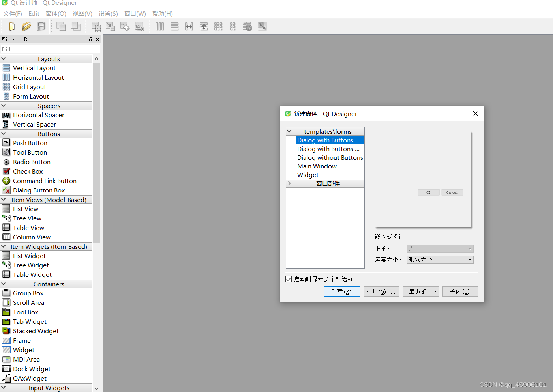The height and width of the screenshot is (392, 553).
Task: Open the 窗体(O) menu
Action: coord(56,14)
